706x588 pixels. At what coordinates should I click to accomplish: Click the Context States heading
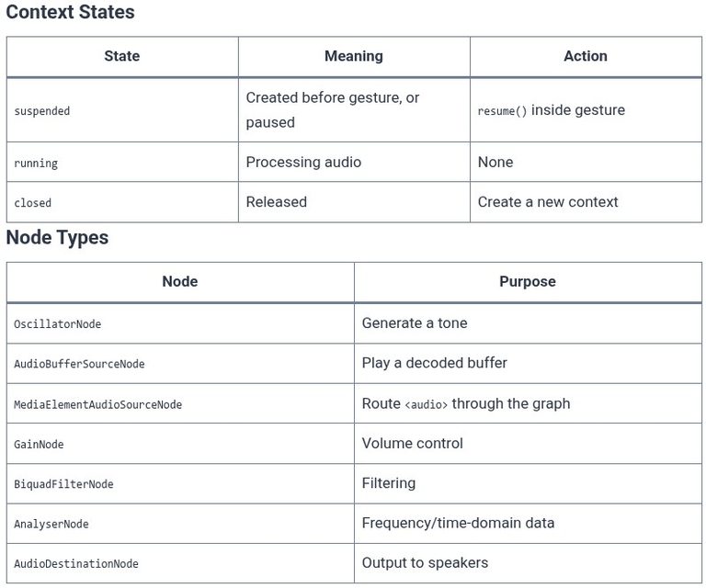70,12
